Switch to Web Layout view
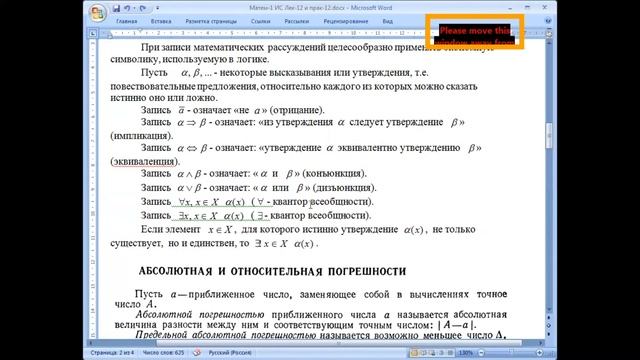640x360 pixels. coord(432,353)
